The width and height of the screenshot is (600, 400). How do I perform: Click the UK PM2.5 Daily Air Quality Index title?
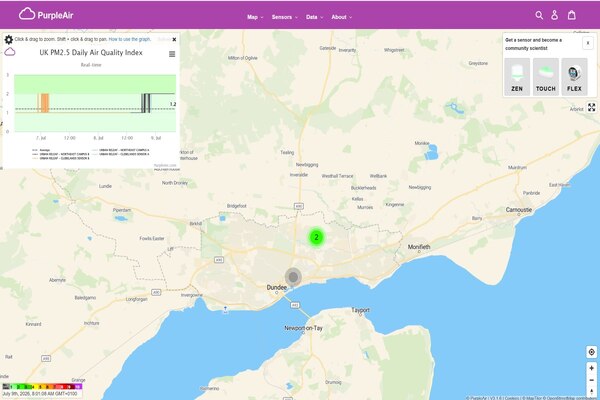pos(91,52)
